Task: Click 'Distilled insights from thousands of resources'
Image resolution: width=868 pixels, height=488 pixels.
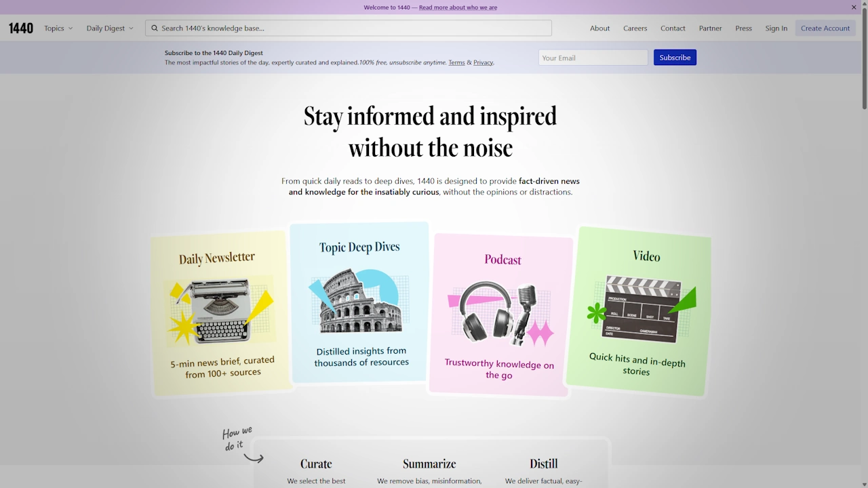Action: (361, 357)
